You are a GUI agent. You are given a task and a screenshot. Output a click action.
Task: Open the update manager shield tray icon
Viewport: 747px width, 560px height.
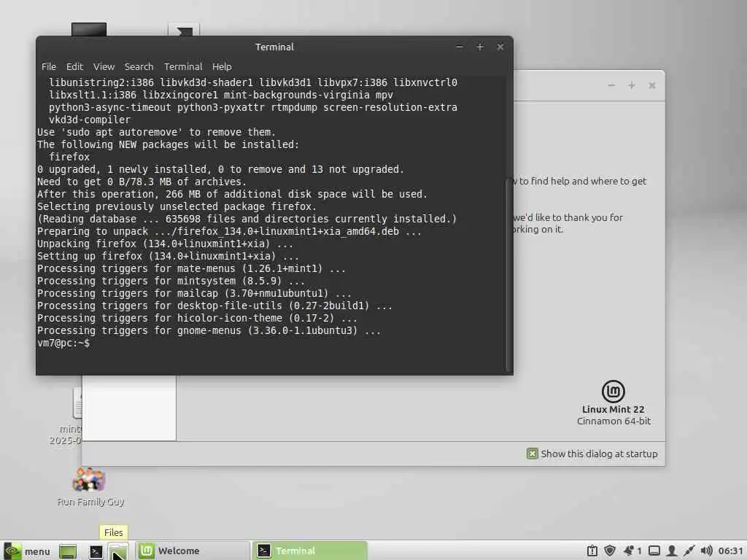(610, 551)
